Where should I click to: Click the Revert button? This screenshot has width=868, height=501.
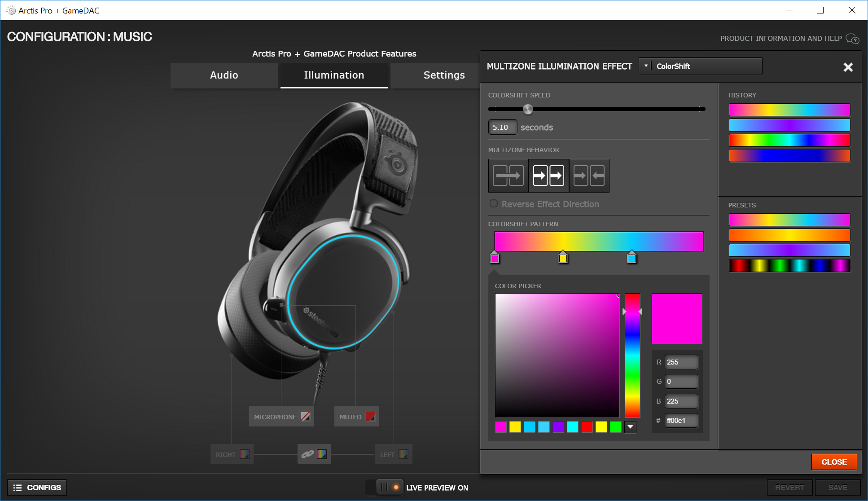790,486
